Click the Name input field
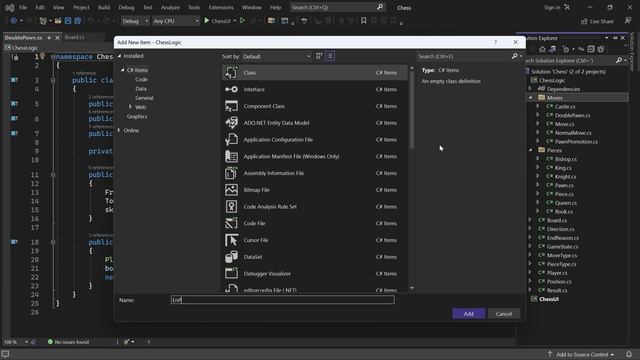Screen dimensions: 640x360 pyautogui.click(x=282, y=300)
